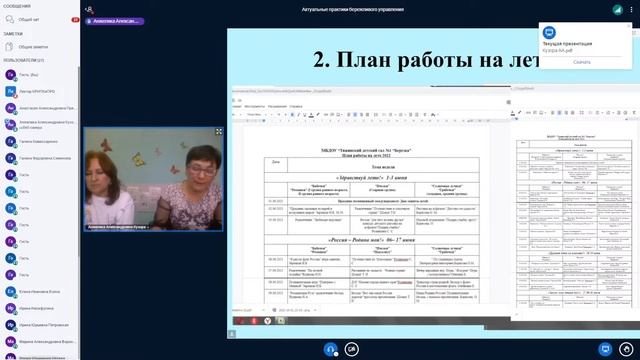
Task: Click the webcam video of two women
Action: [x=153, y=179]
